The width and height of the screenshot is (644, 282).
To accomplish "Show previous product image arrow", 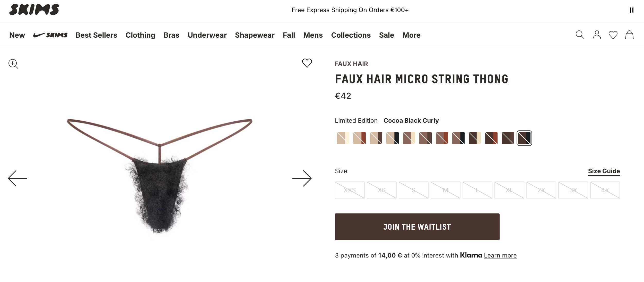I will click(x=18, y=178).
